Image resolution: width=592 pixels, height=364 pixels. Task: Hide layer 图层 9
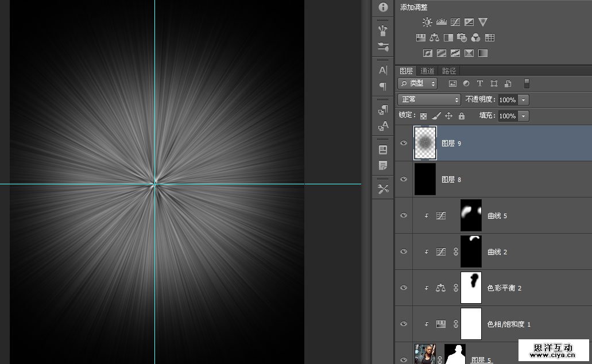point(404,143)
